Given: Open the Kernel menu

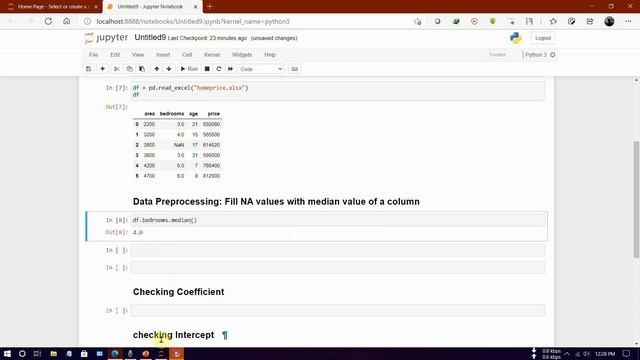Looking at the screenshot, I should [x=212, y=55].
